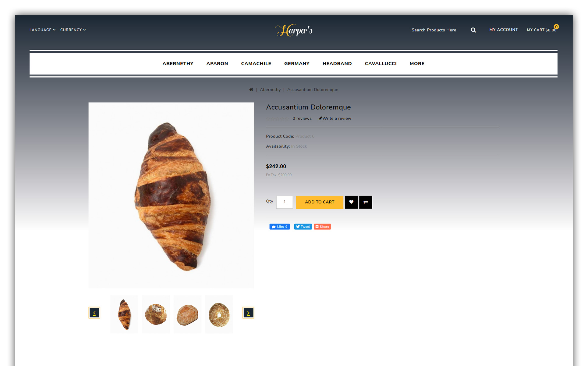Image resolution: width=588 pixels, height=366 pixels.
Task: Open the My Cart dropdown
Action: tap(542, 30)
